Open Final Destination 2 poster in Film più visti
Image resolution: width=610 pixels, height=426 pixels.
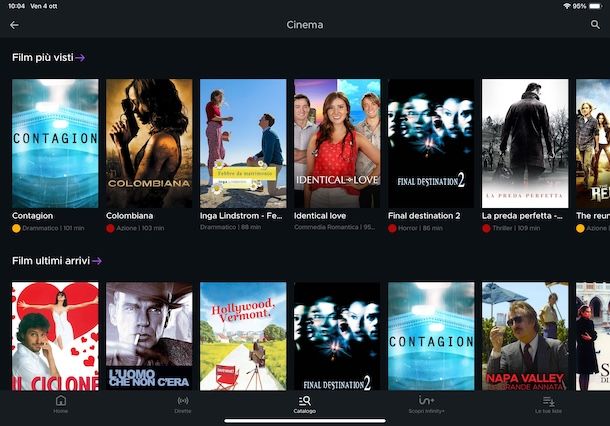[x=431, y=144]
